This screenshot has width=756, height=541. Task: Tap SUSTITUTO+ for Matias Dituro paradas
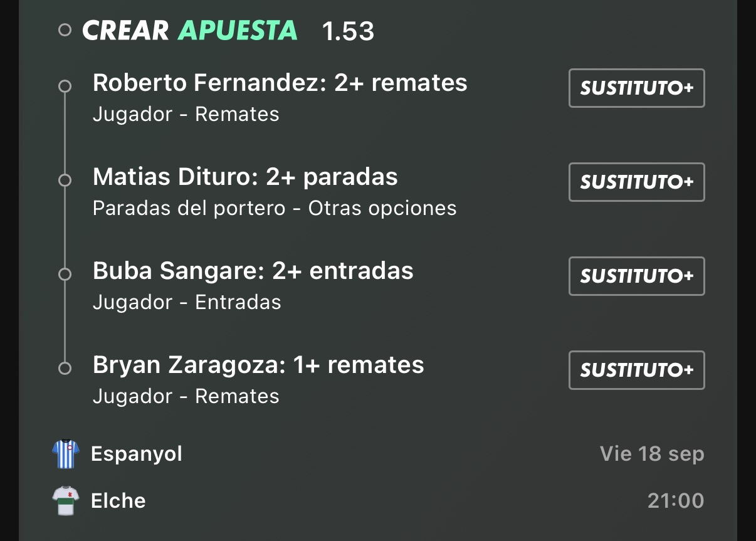(x=637, y=182)
